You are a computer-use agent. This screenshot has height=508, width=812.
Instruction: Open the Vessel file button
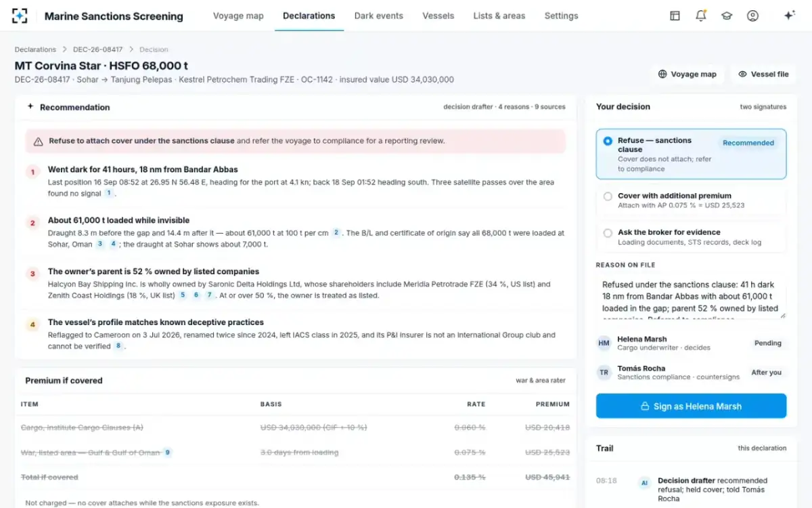[763, 74]
